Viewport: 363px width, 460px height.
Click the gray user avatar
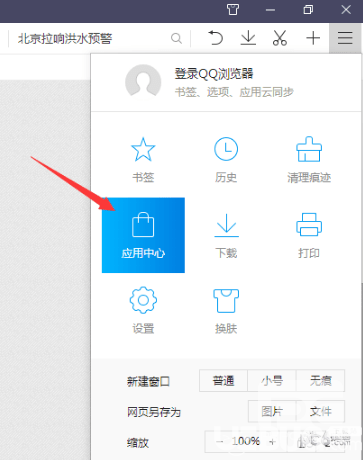(143, 81)
